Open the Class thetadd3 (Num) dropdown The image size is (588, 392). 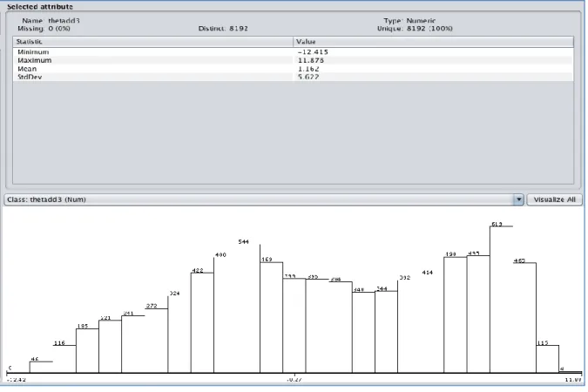point(264,199)
